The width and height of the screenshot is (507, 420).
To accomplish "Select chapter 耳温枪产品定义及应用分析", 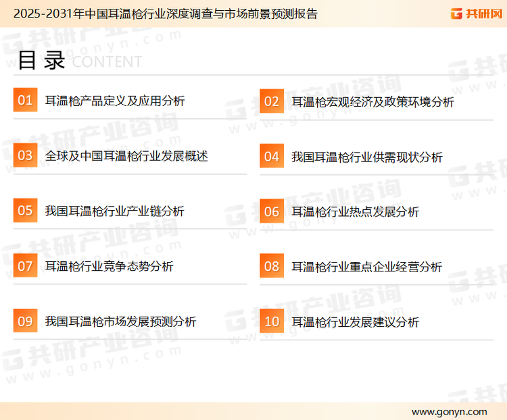I will click(115, 101).
